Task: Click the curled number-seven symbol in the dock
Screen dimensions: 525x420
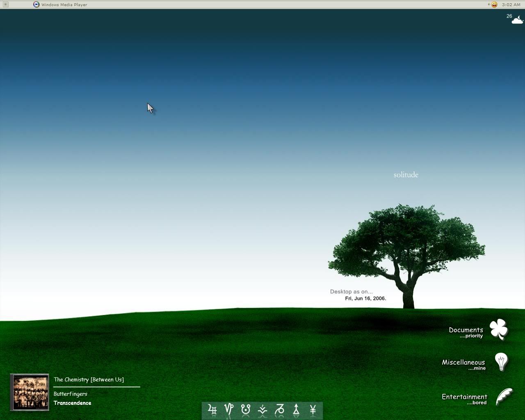Action: pos(280,409)
